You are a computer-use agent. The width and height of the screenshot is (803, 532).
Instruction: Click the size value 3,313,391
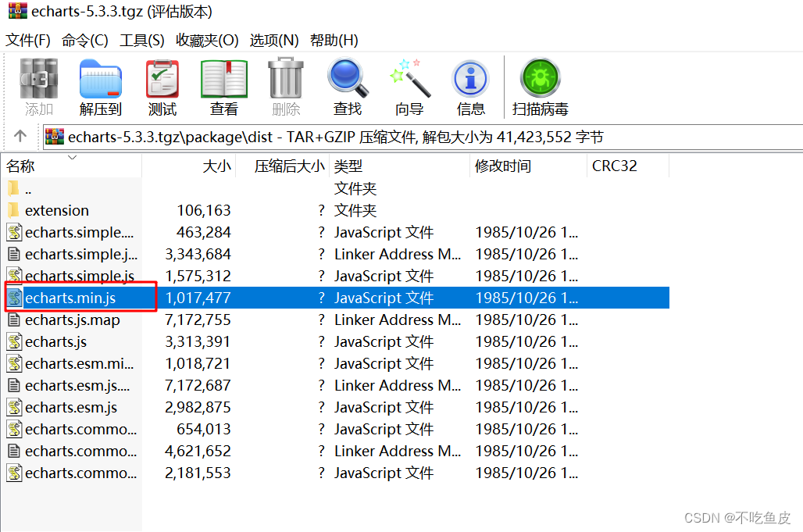[x=198, y=341]
